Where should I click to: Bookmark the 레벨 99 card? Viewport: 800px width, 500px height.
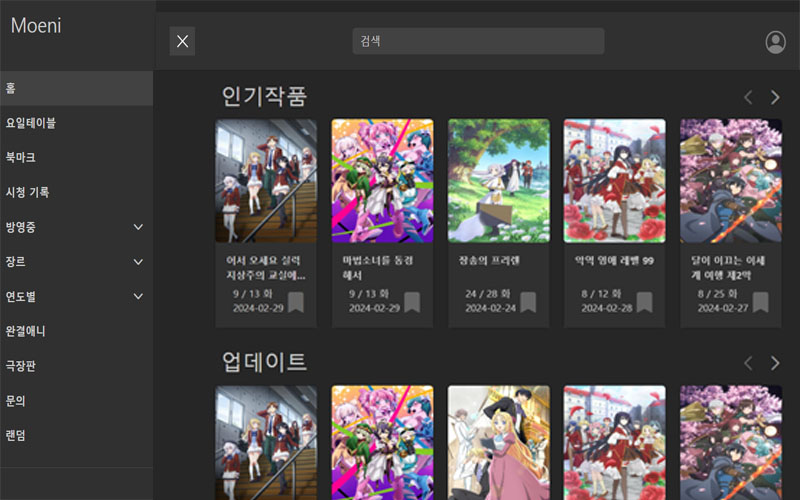pos(644,302)
